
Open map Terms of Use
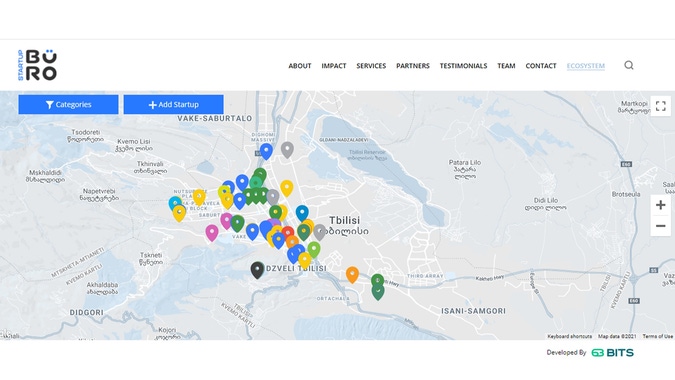[657, 336]
